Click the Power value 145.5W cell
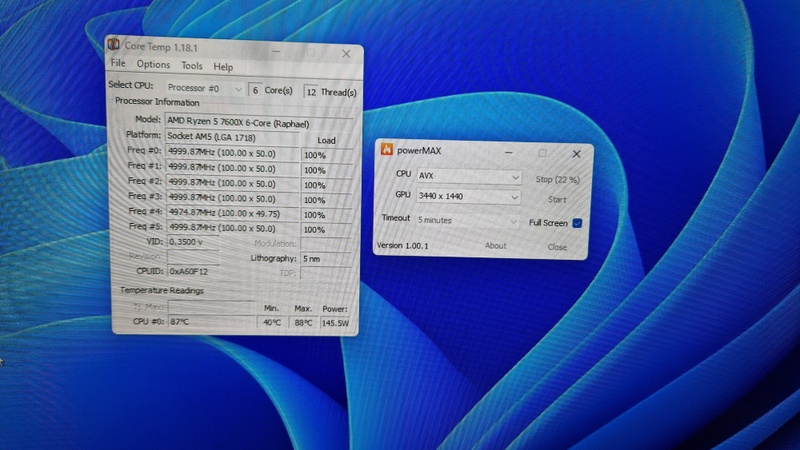Image resolution: width=800 pixels, height=450 pixels. pyautogui.click(x=335, y=323)
